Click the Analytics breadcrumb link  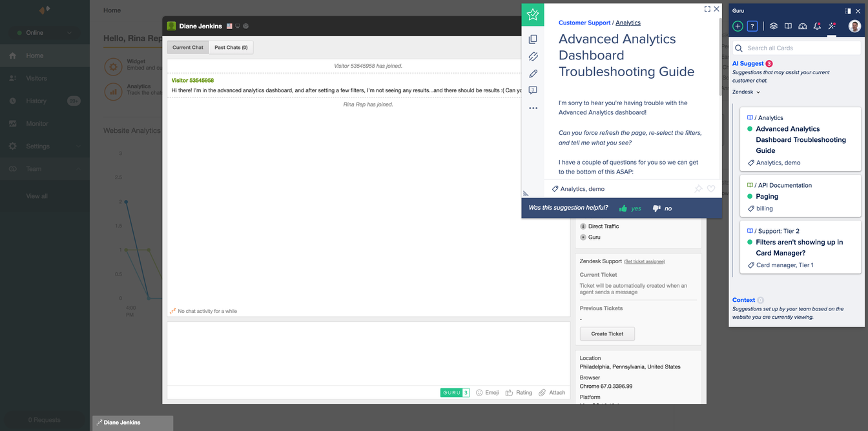628,23
